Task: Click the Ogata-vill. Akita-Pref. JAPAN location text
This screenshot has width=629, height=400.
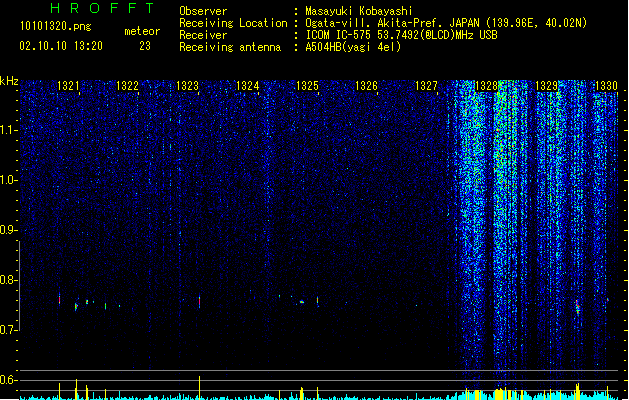Action: tap(446, 23)
